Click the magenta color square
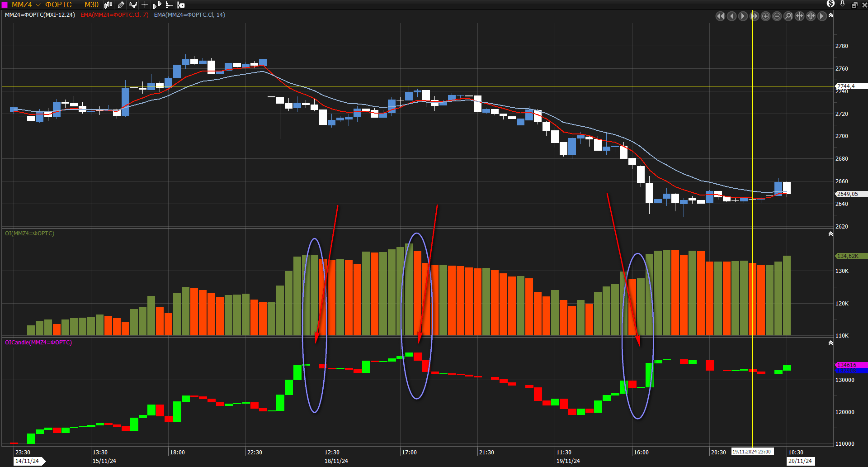Screen dimensions: 868x467 (5, 5)
